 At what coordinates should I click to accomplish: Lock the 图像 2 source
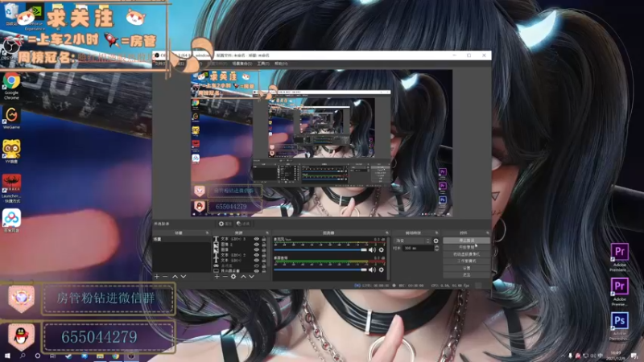coord(264,245)
